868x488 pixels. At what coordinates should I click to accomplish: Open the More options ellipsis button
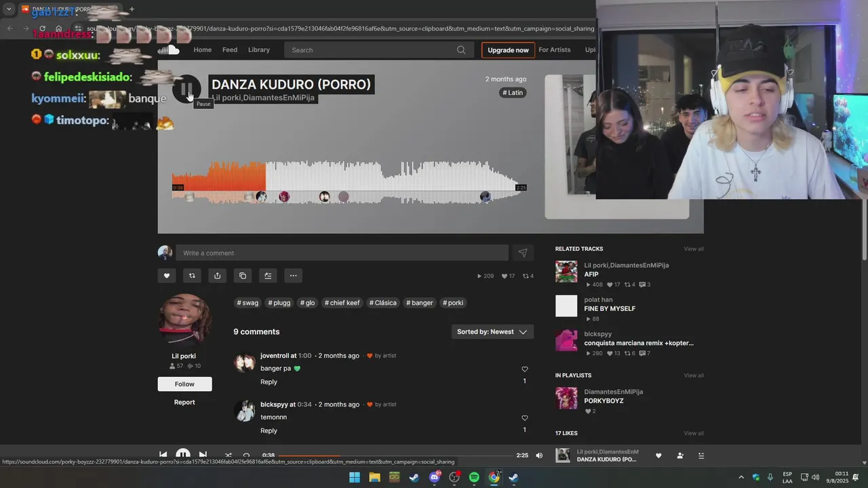293,276
